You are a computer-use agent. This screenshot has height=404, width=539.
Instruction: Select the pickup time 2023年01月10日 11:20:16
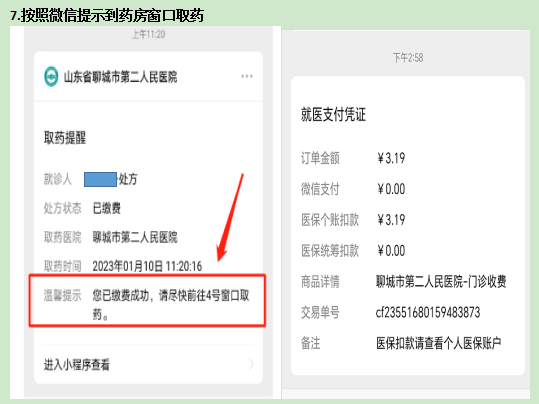(147, 266)
